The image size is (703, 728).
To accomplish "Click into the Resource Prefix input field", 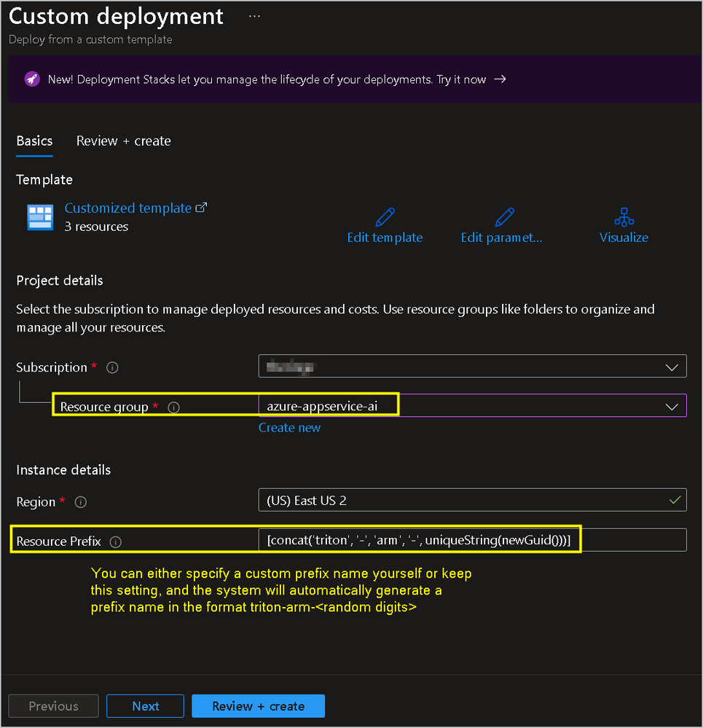I will click(472, 540).
